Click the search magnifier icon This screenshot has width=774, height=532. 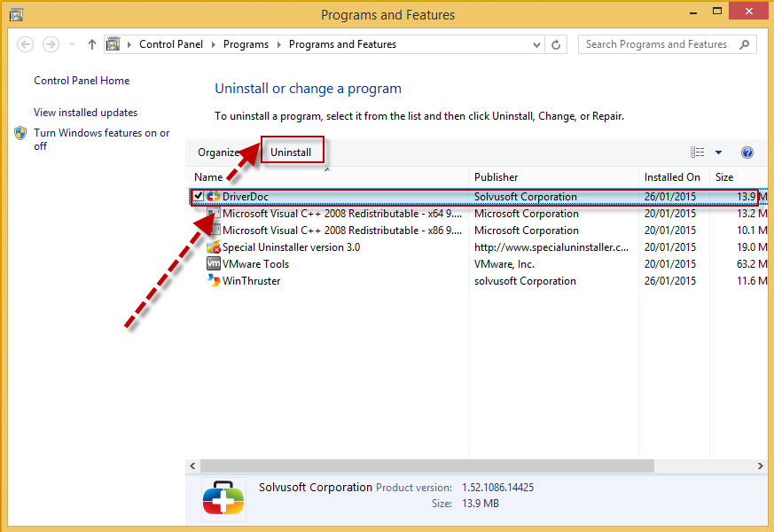click(x=745, y=44)
